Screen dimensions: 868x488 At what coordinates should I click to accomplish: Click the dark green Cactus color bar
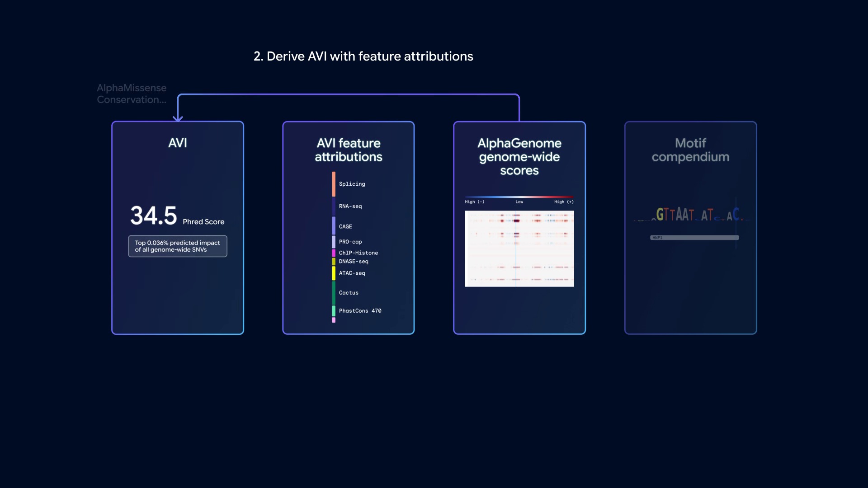(334, 293)
